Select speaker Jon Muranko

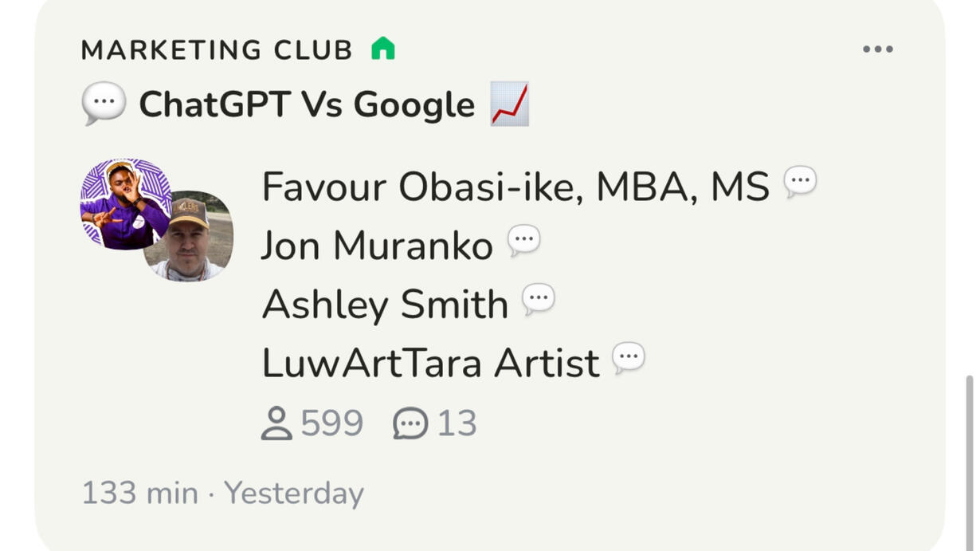pos(377,246)
